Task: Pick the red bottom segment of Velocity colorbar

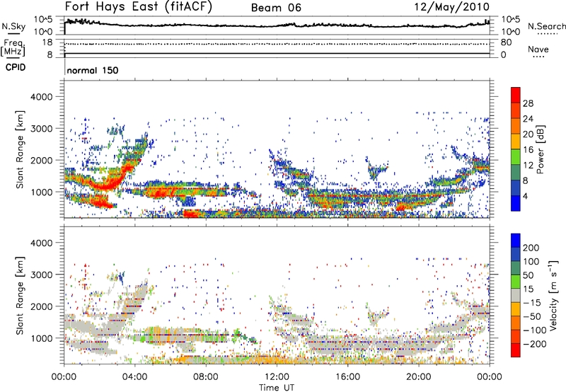Action: (x=516, y=350)
